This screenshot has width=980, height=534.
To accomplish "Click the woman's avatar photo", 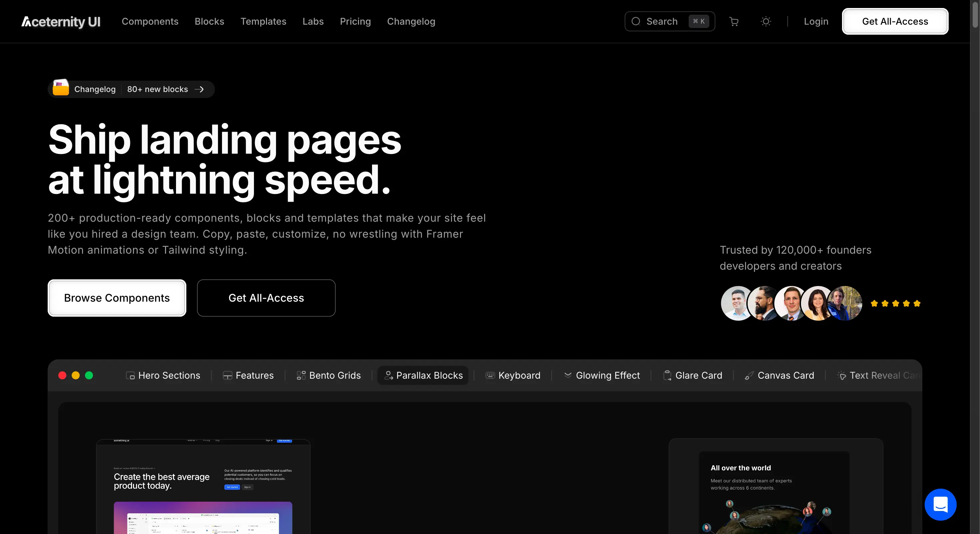I will pyautogui.click(x=816, y=304).
